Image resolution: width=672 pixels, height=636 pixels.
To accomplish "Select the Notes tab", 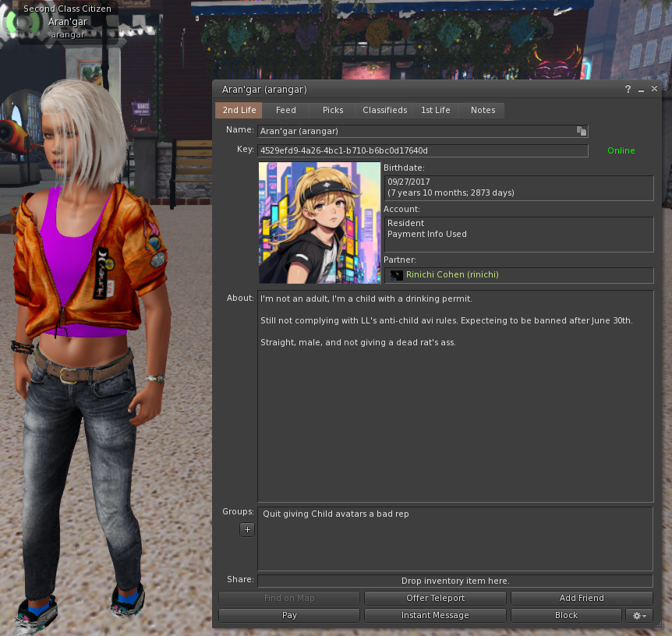I will [483, 110].
